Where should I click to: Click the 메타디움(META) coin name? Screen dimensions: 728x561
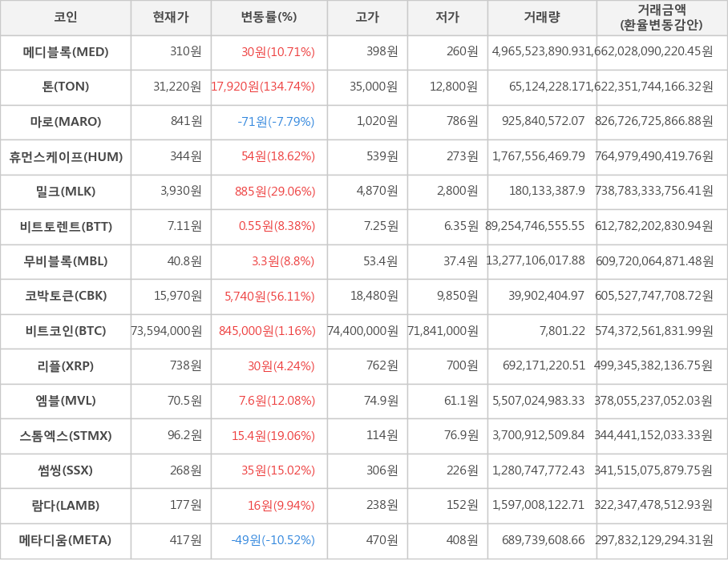click(66, 540)
